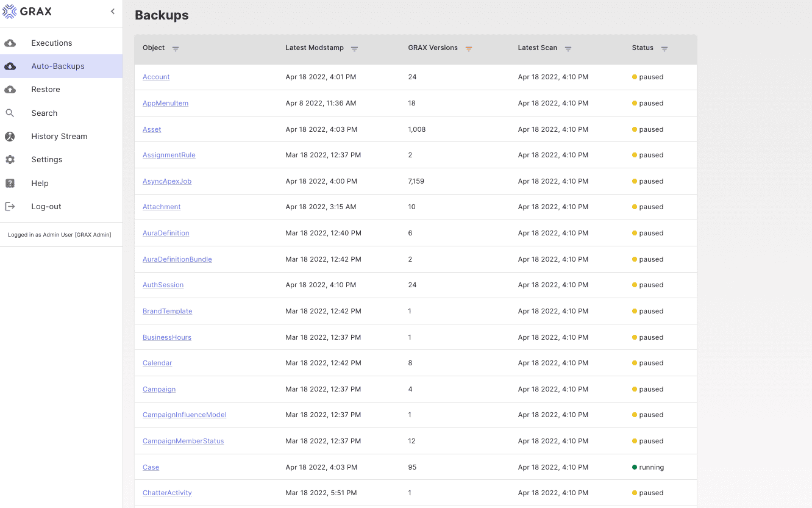This screenshot has height=508, width=812.
Task: Go to Executions menu item
Action: [52, 43]
